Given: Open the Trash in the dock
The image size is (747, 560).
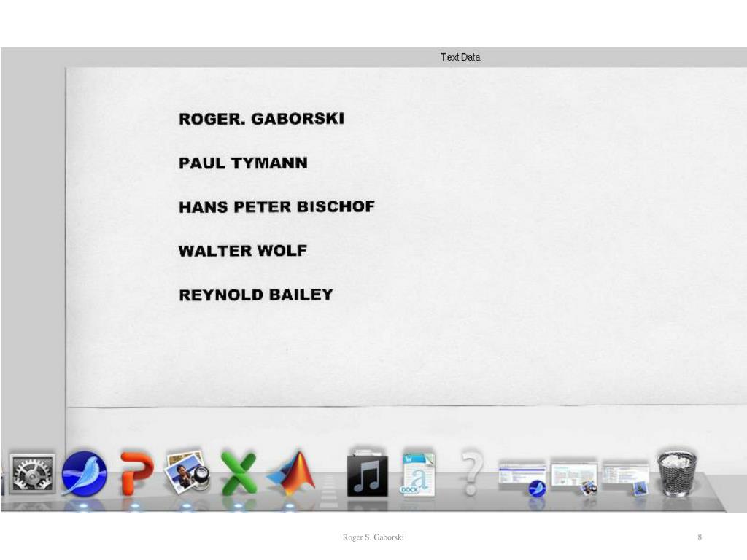Looking at the screenshot, I should (x=677, y=472).
